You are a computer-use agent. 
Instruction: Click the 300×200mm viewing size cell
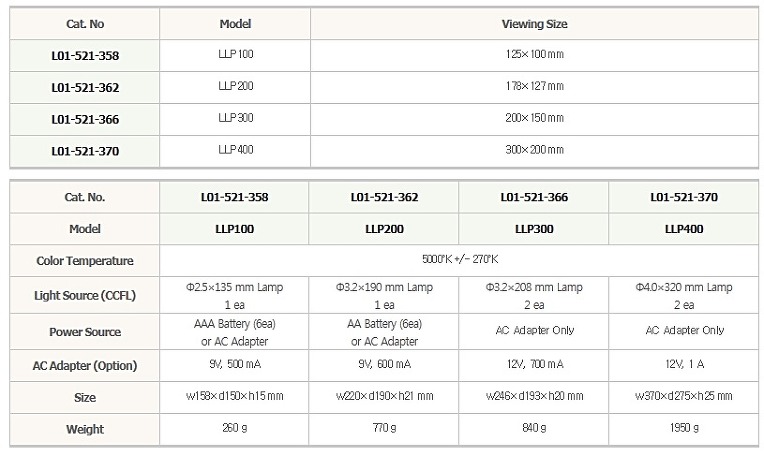tap(535, 151)
